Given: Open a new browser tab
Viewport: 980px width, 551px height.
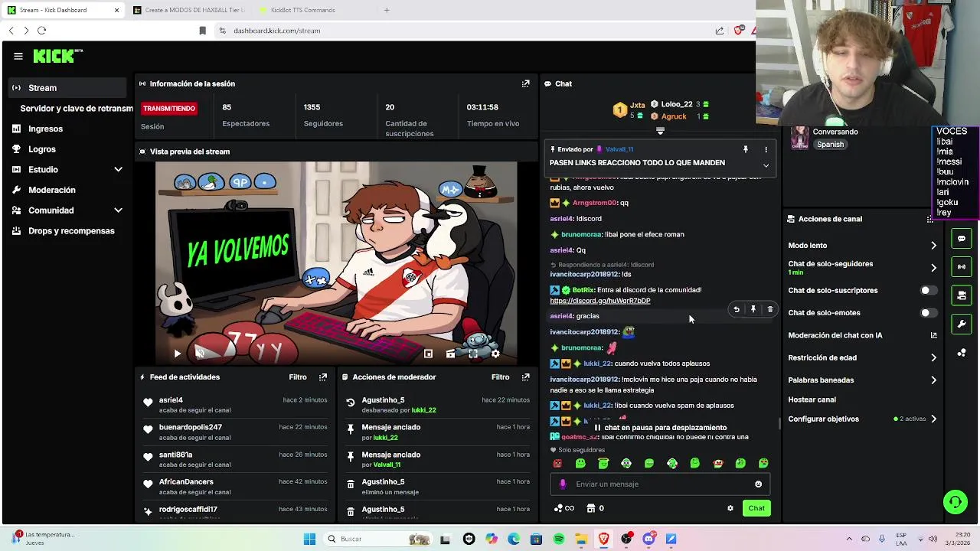Looking at the screenshot, I should [387, 10].
